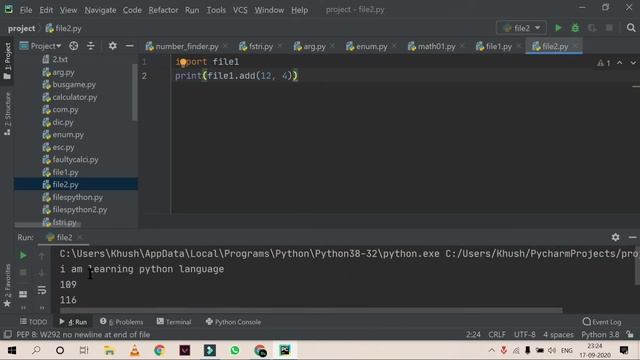Screen dimensions: 640x360
Task: Open Windows Start menu
Action: click(x=11, y=350)
